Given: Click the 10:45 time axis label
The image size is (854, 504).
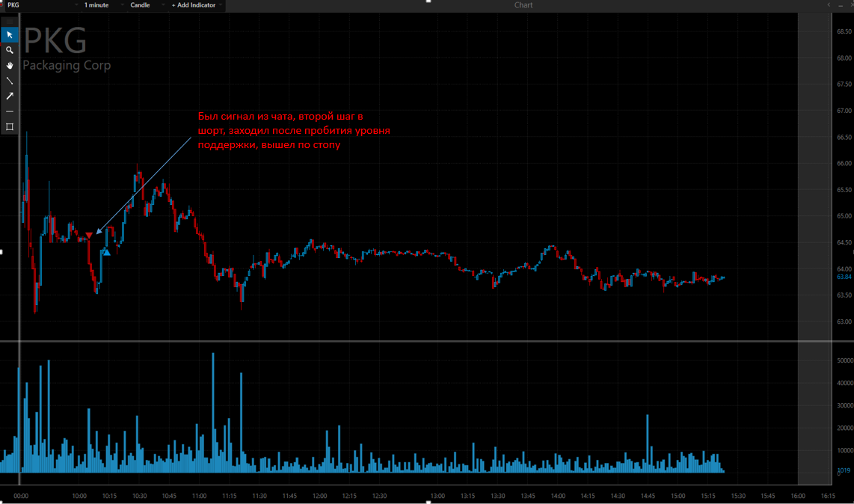Looking at the screenshot, I should (169, 496).
